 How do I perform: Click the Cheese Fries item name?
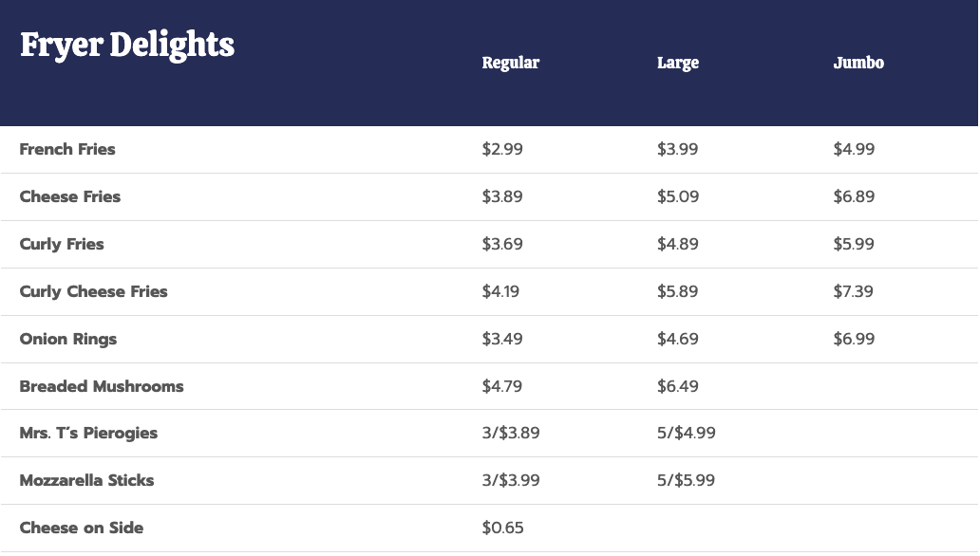click(70, 196)
